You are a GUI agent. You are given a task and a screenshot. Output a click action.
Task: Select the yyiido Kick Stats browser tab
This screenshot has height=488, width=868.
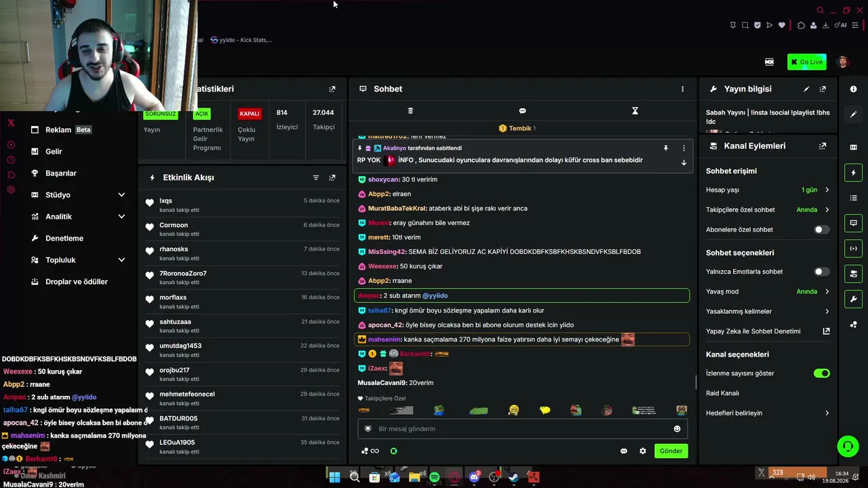pyautogui.click(x=241, y=40)
